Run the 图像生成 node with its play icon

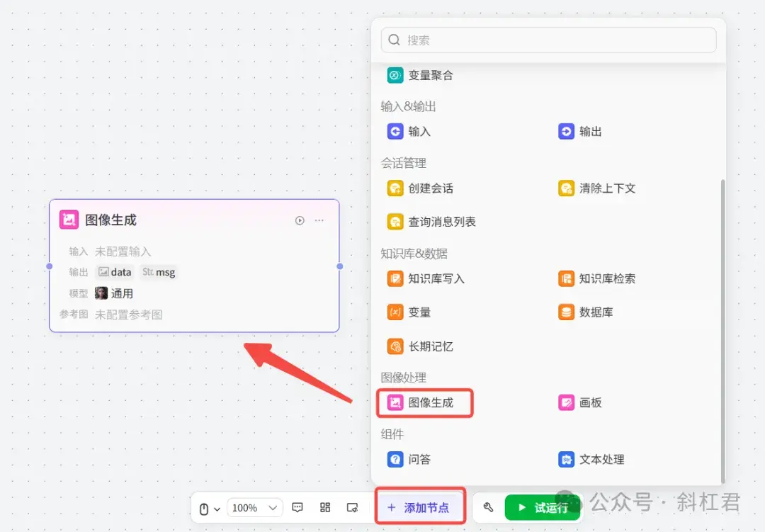click(x=300, y=220)
